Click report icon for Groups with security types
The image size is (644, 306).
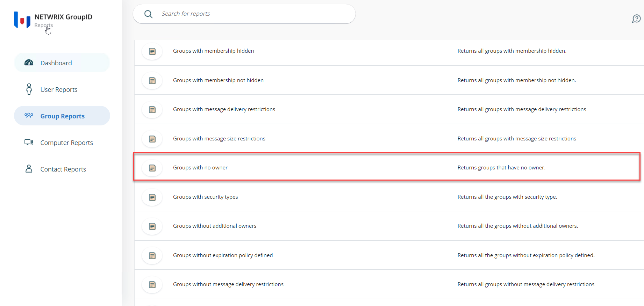tap(152, 197)
